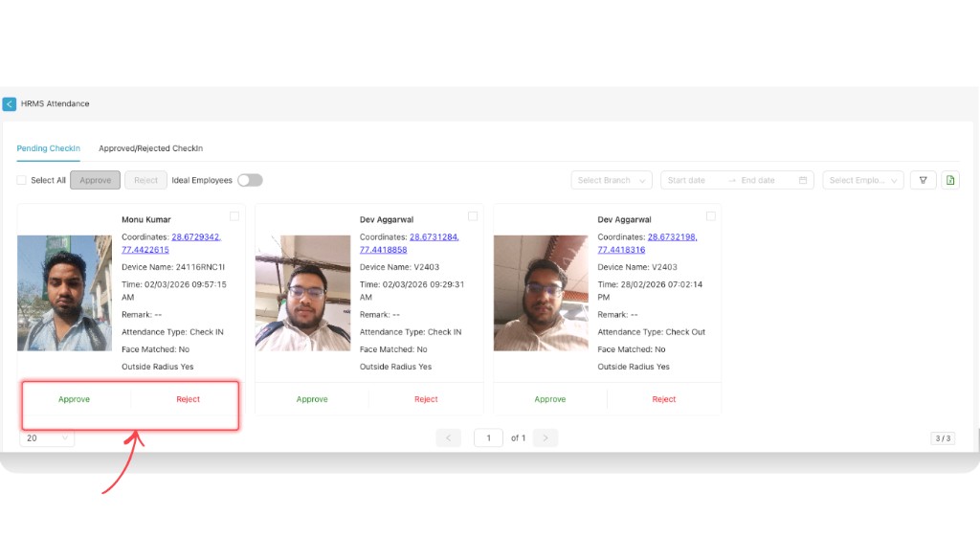Check the Monu Kumar card checkbox

pos(234,216)
